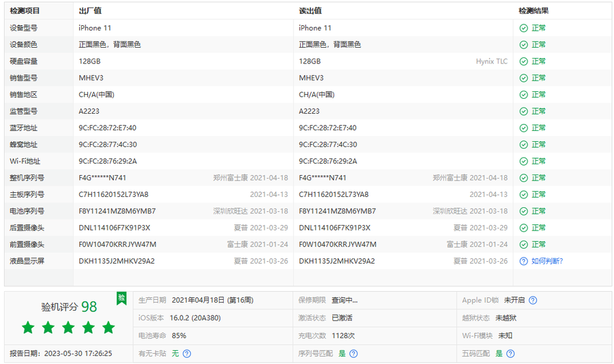The width and height of the screenshot is (614, 364).
Task: Click jailbreak status 未越狱
Action: [x=506, y=318]
